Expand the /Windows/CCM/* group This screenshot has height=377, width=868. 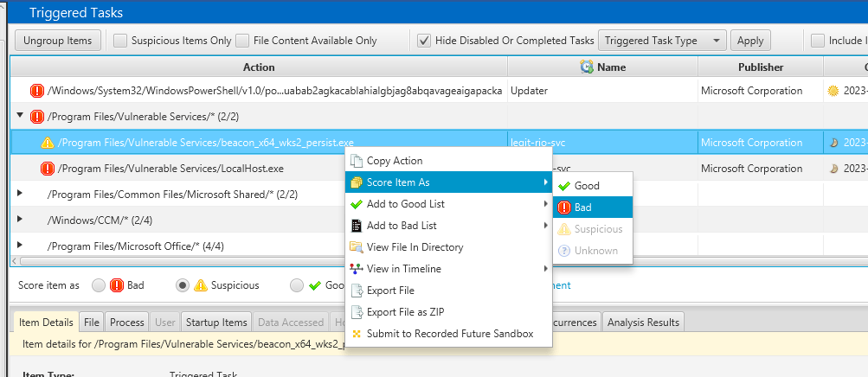tap(20, 220)
